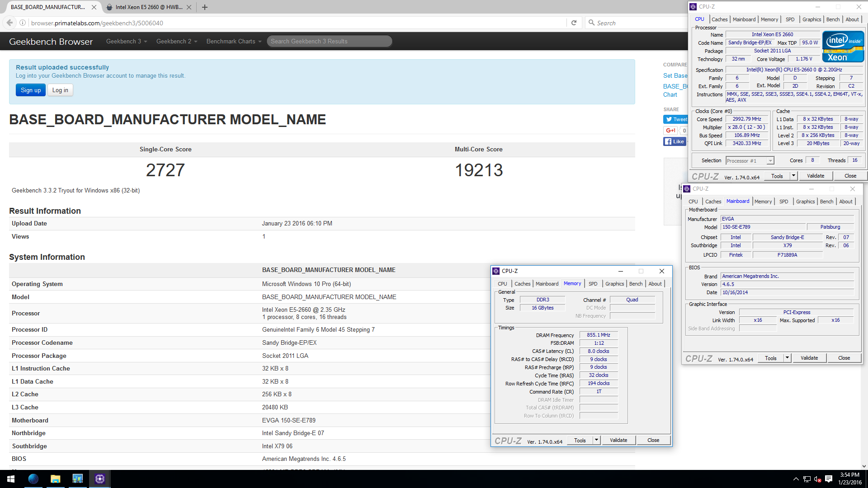The width and height of the screenshot is (868, 488).
Task: Close the Intel Xeon E5 2660 HWBot tab
Action: [x=189, y=7]
